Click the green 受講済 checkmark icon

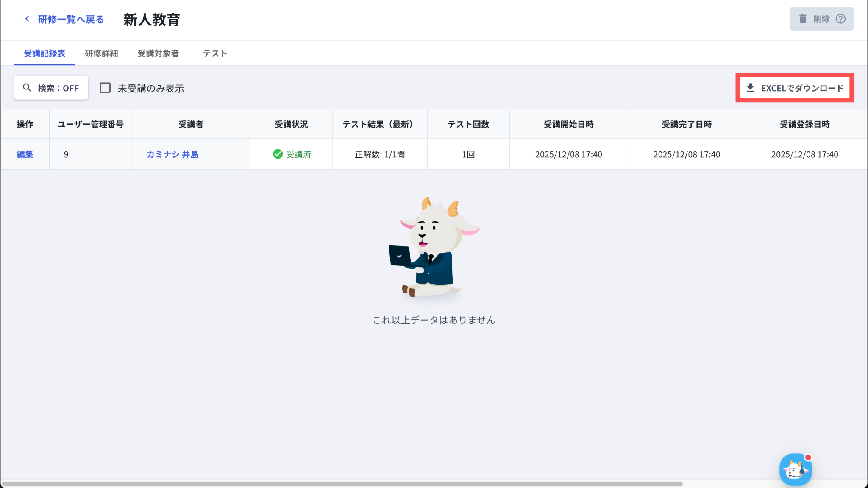click(x=278, y=154)
